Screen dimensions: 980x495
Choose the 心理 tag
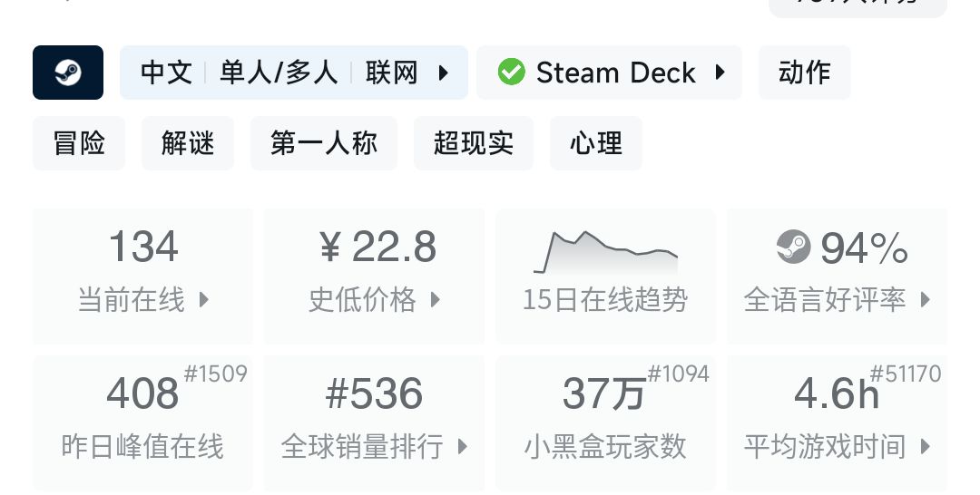coord(596,143)
